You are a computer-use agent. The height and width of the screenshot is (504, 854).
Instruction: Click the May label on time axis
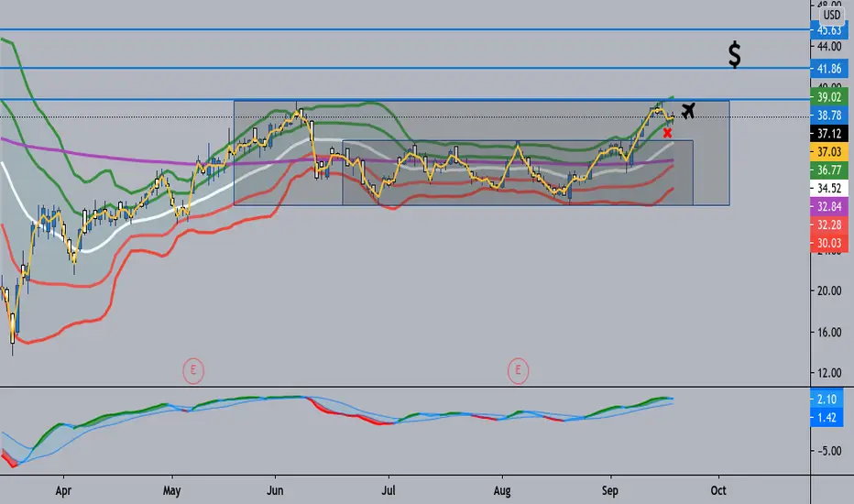171,490
